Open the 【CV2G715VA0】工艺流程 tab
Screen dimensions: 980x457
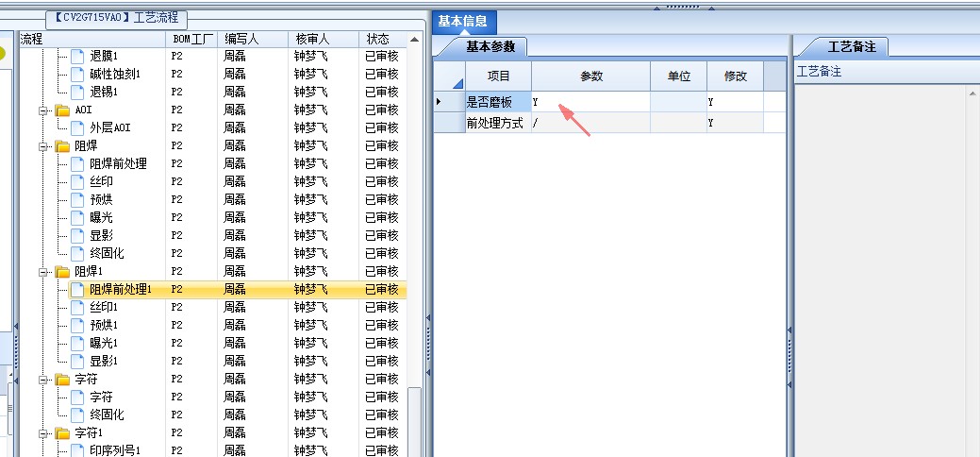point(116,18)
